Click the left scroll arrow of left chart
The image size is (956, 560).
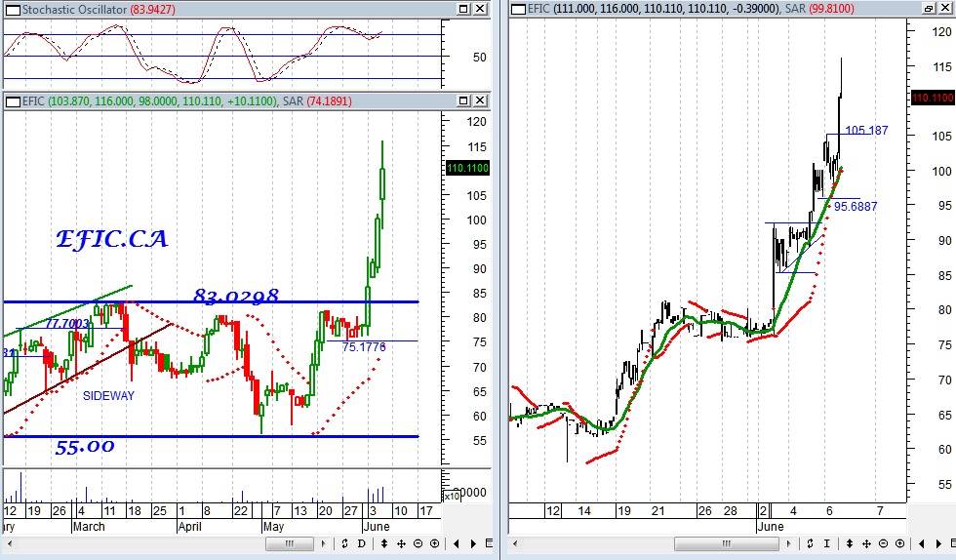9,543
